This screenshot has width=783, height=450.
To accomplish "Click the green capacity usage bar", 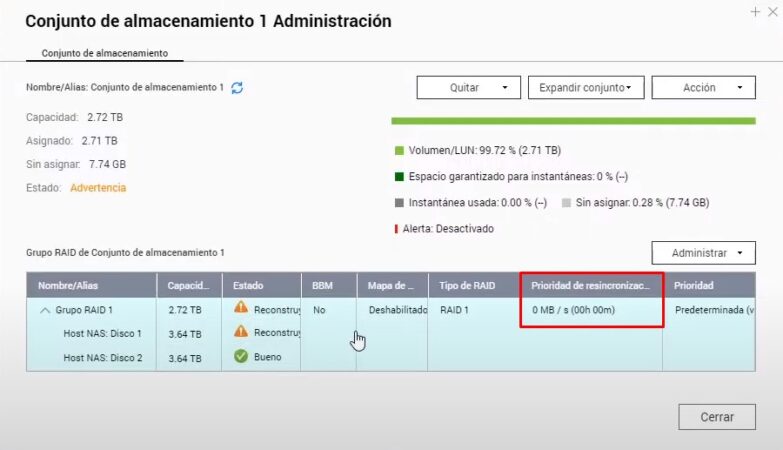I will click(573, 121).
